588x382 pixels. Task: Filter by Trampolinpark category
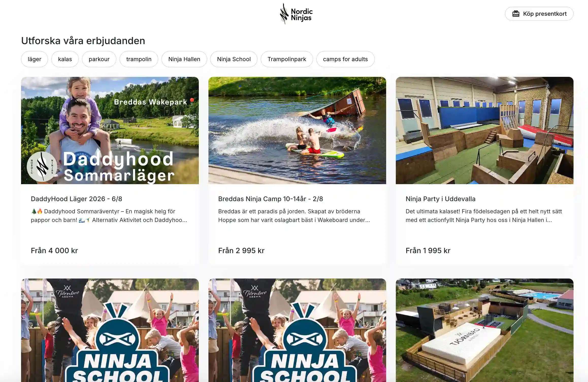(x=287, y=59)
